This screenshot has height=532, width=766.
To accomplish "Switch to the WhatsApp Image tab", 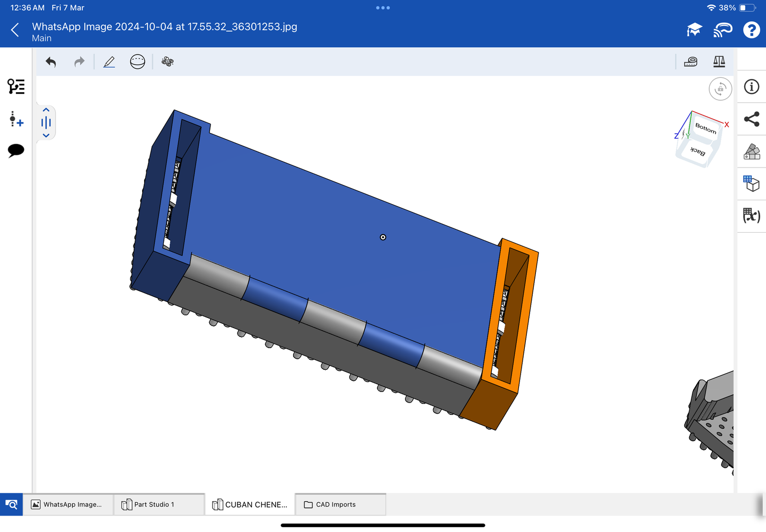I will coord(68,504).
